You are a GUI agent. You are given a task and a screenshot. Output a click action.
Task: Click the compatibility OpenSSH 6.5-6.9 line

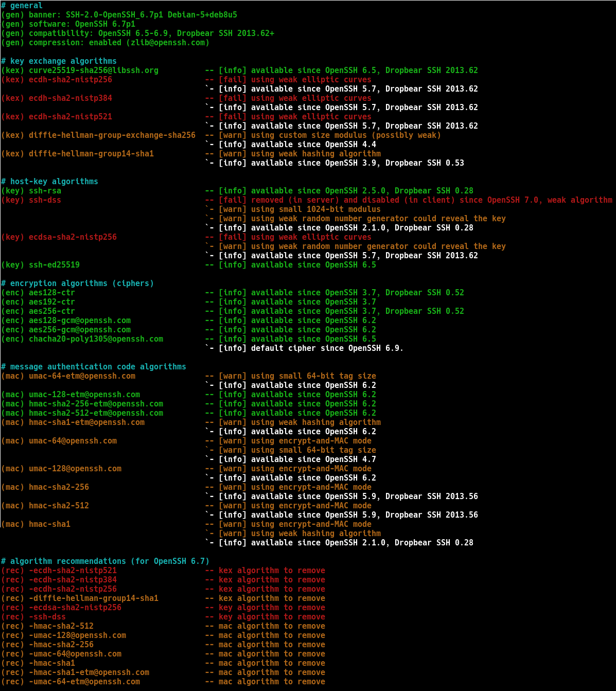pos(138,33)
